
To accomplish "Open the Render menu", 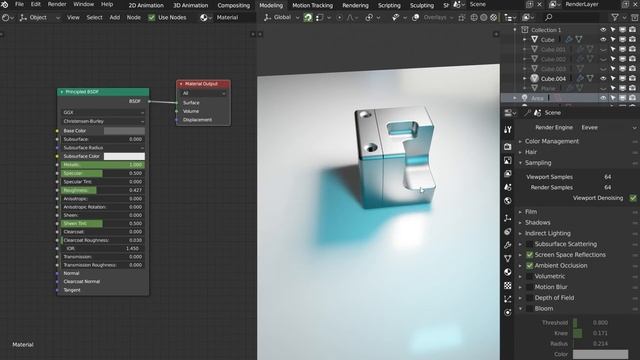I will tap(57, 4).
